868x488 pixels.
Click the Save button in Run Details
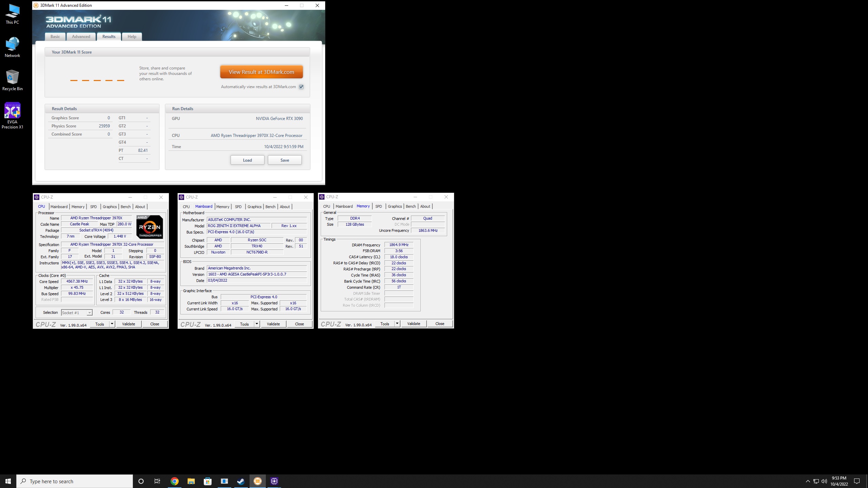[x=285, y=160]
